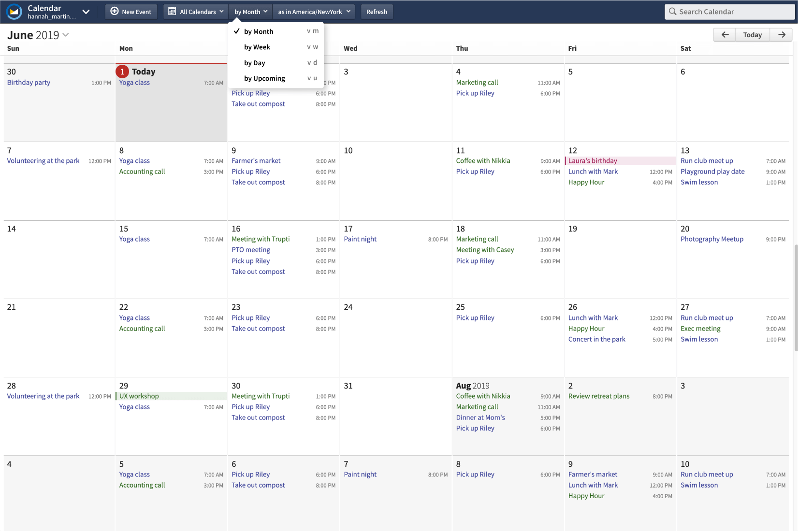Click the Refresh button
The image size is (798, 532).
tap(377, 12)
